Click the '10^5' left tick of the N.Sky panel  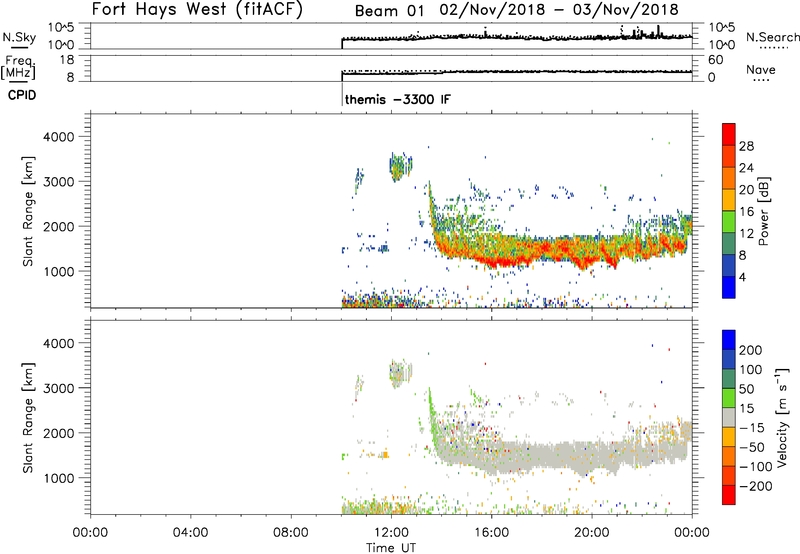point(61,27)
